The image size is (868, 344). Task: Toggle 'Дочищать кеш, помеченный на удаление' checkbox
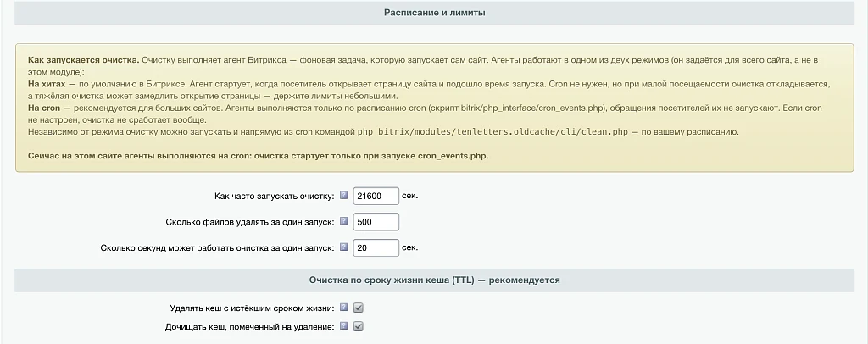[x=359, y=327]
